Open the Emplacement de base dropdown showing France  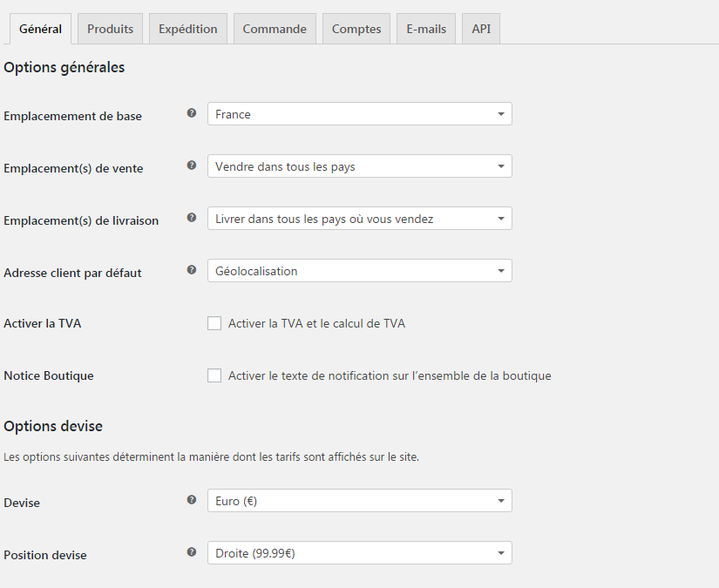pos(359,113)
